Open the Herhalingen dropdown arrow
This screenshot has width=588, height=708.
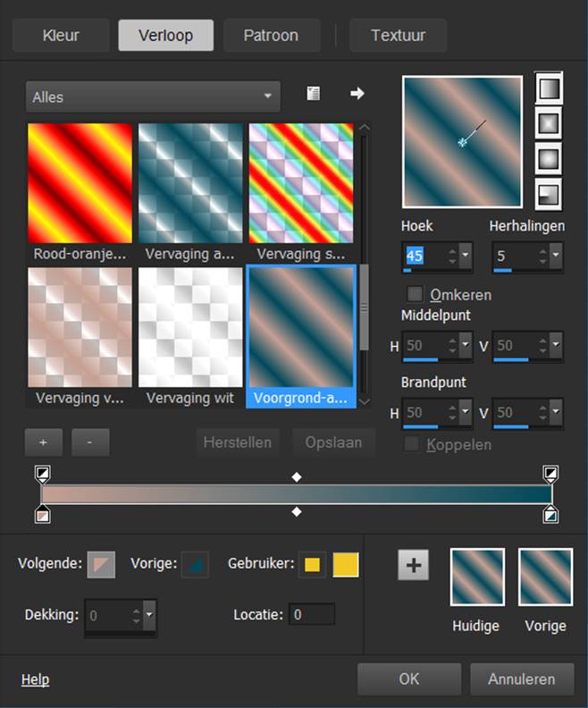click(x=556, y=257)
